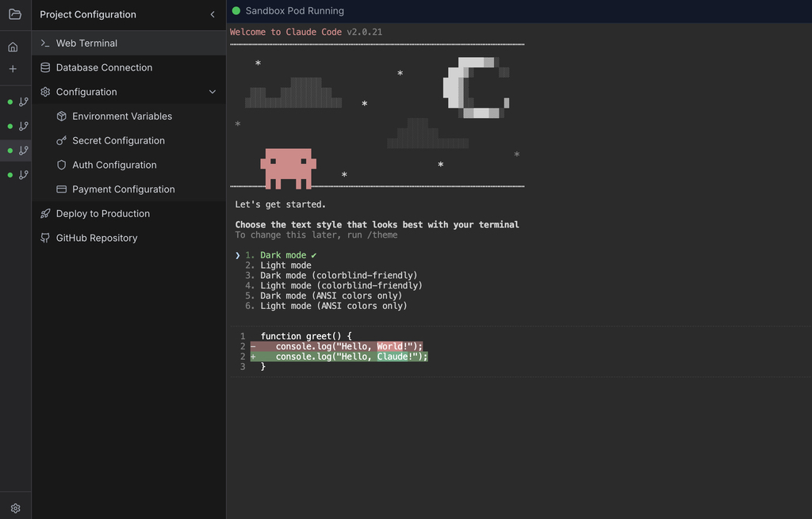Go to the home icon in the sidebar rail

pyautogui.click(x=13, y=47)
